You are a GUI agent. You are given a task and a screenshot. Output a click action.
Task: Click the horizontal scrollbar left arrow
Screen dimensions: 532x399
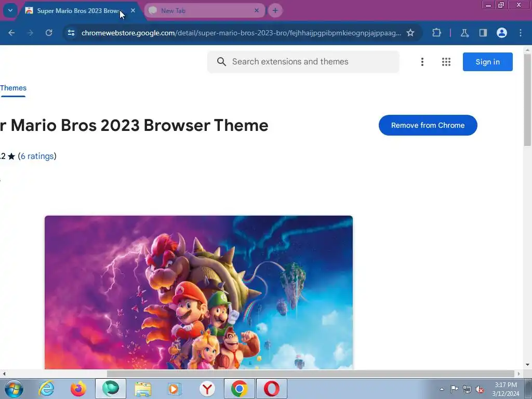click(4, 374)
